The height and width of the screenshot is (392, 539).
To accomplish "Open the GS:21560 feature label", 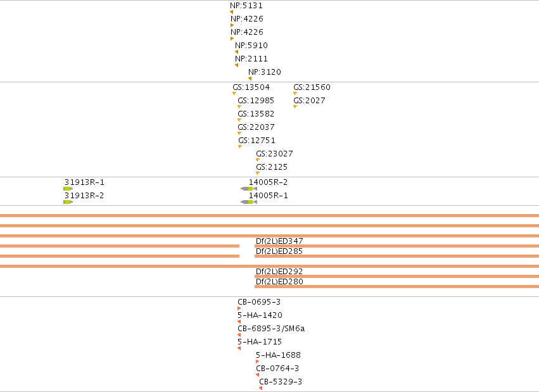I will coord(312,87).
